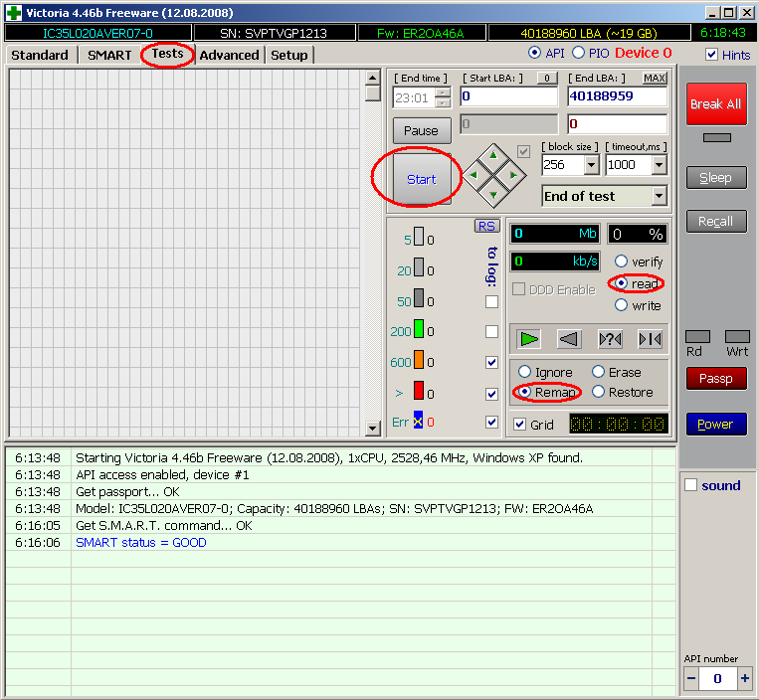This screenshot has height=700, width=759.
Task: Open the timeout ms dropdown
Action: click(659, 165)
